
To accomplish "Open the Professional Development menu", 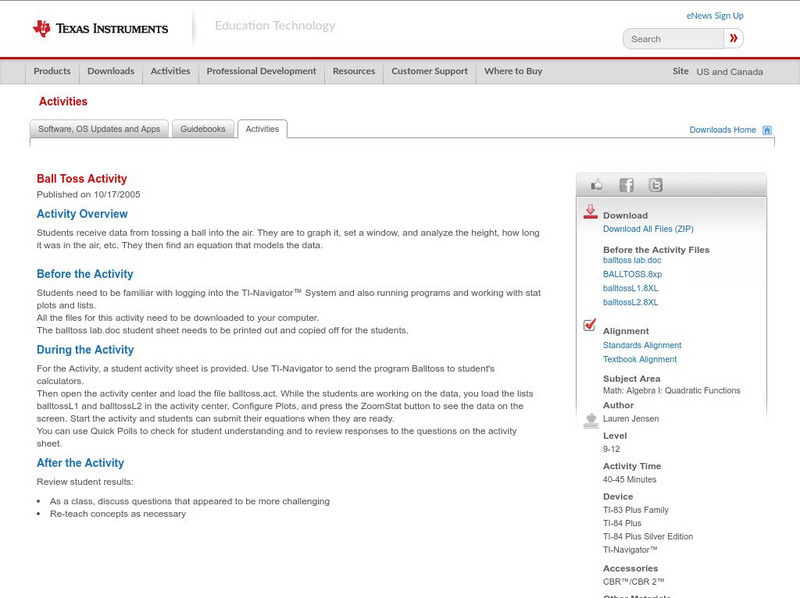I will click(261, 71).
